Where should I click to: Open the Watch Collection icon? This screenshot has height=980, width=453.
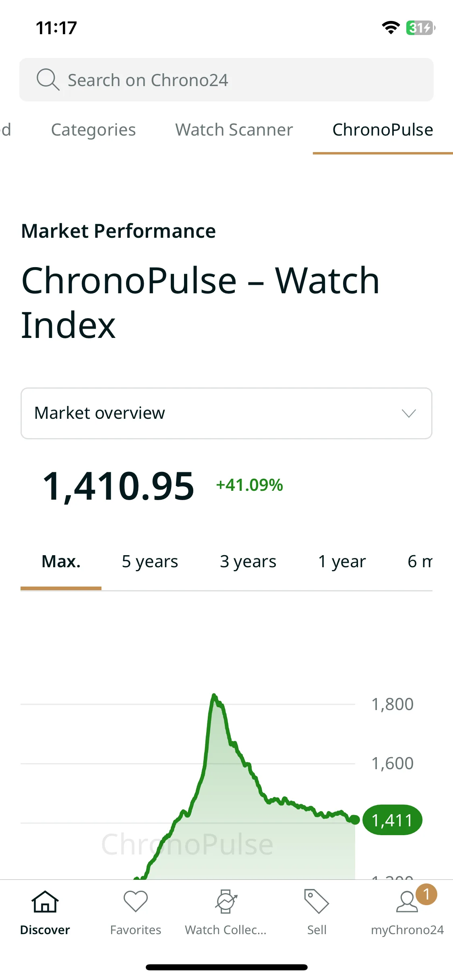tap(226, 902)
